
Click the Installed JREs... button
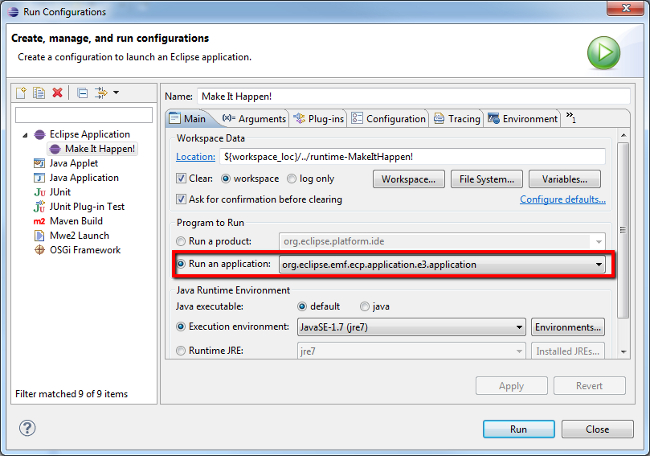(x=568, y=351)
